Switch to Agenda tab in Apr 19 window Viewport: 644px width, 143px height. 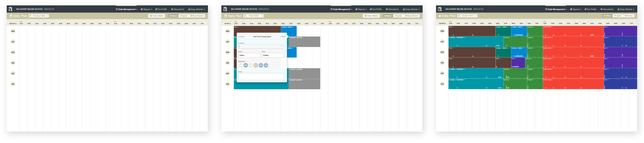coord(398,16)
